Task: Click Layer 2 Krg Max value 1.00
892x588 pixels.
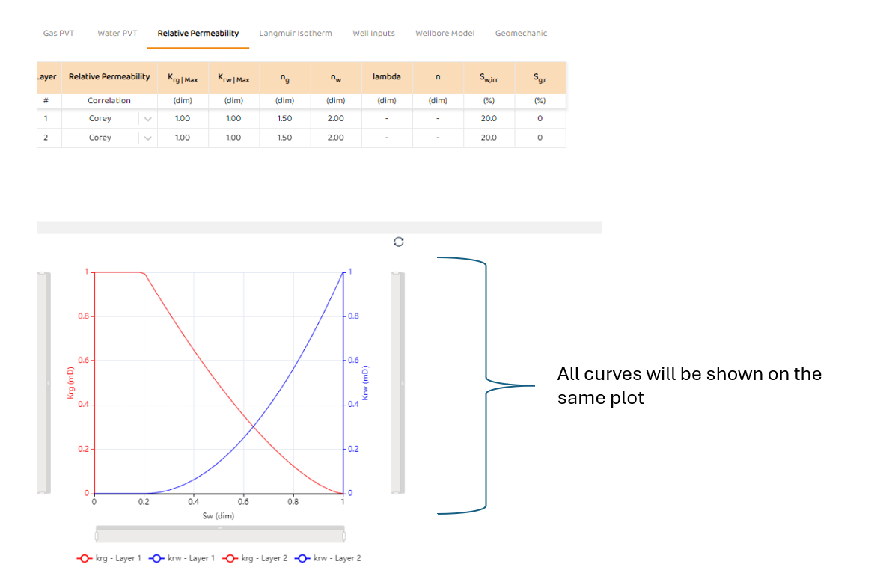Action: click(183, 138)
